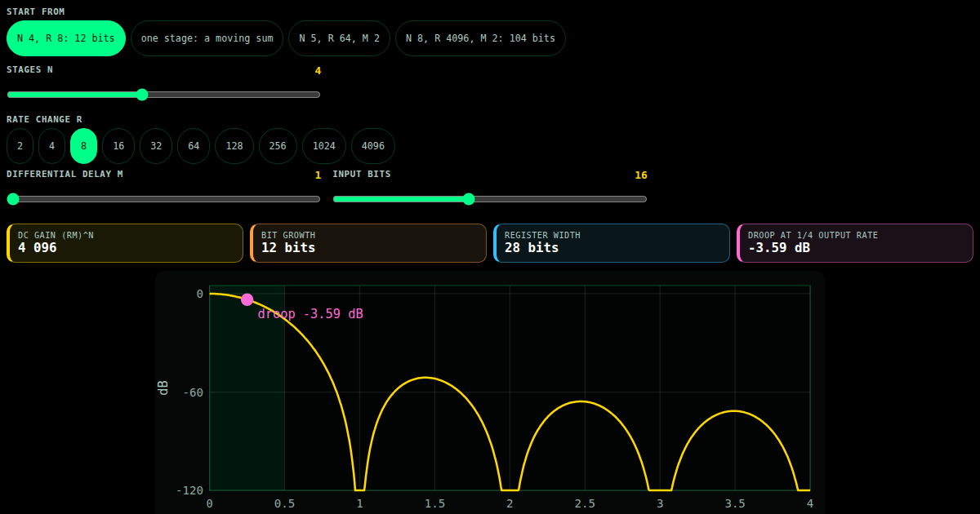Switch rate change to 64

(x=194, y=146)
